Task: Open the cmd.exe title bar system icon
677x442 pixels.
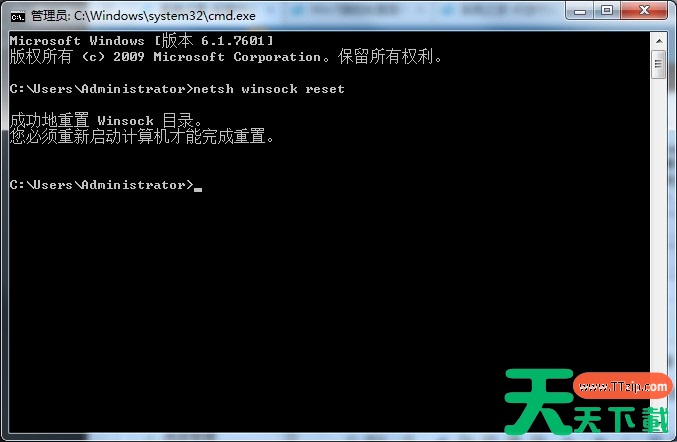Action: point(18,16)
